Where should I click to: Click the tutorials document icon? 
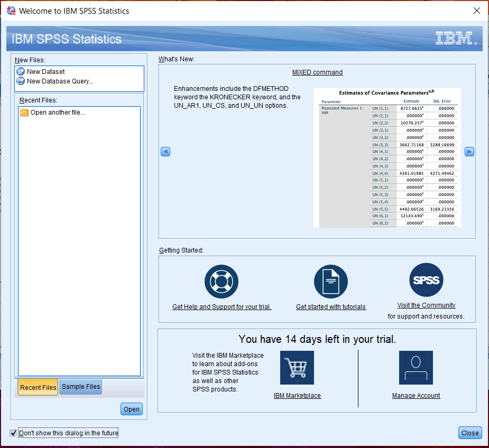tap(330, 281)
